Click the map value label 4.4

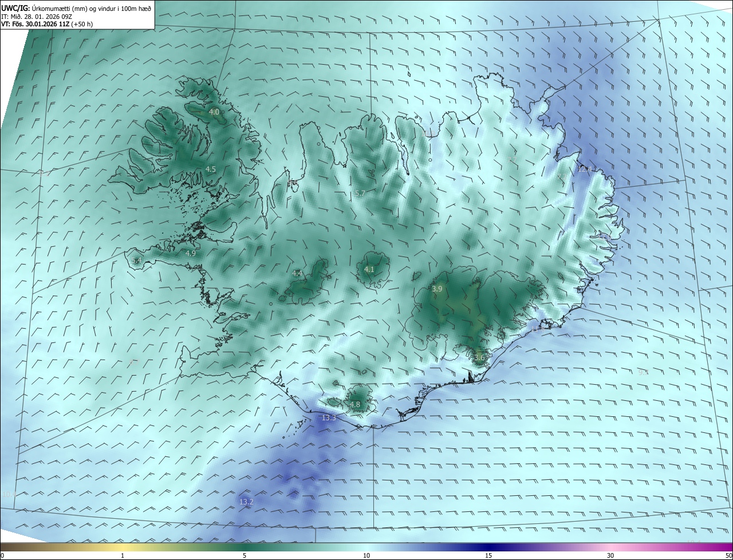tap(297, 274)
